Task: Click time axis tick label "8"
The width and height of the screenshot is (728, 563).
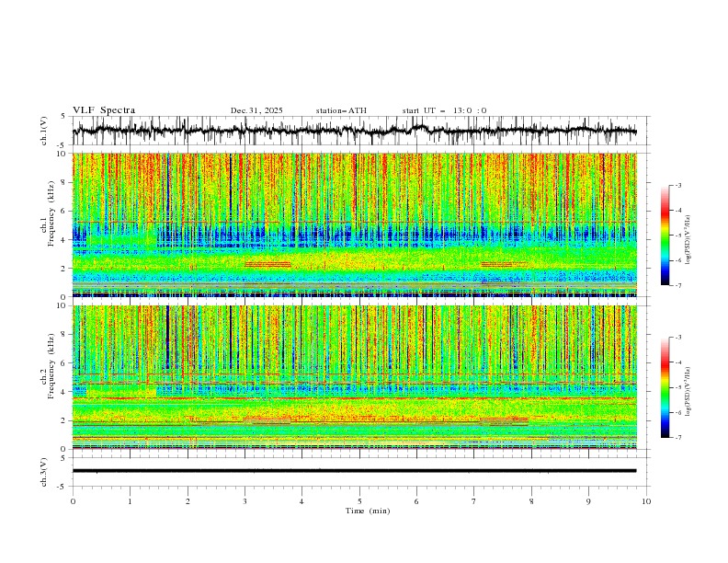Action: [531, 501]
